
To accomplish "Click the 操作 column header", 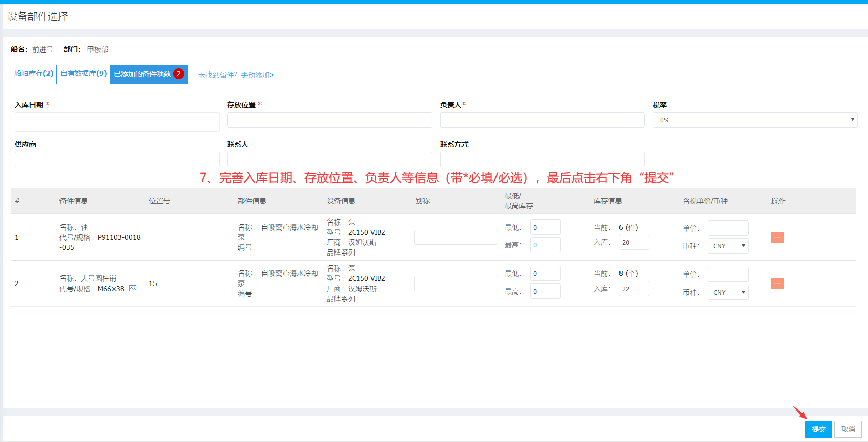I will coord(779,201).
